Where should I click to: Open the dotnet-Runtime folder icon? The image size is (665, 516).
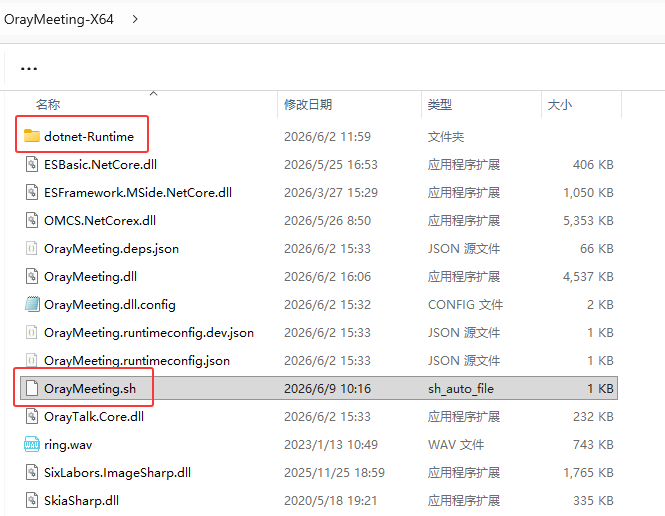32,136
